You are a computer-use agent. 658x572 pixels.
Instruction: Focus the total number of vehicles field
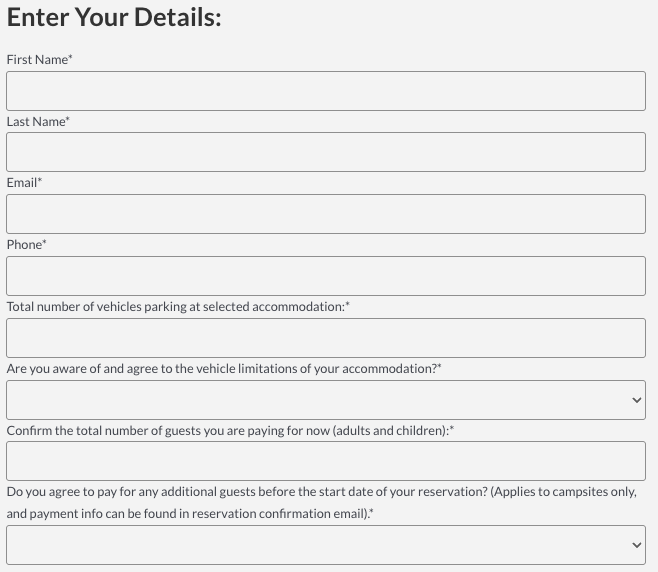tap(326, 338)
